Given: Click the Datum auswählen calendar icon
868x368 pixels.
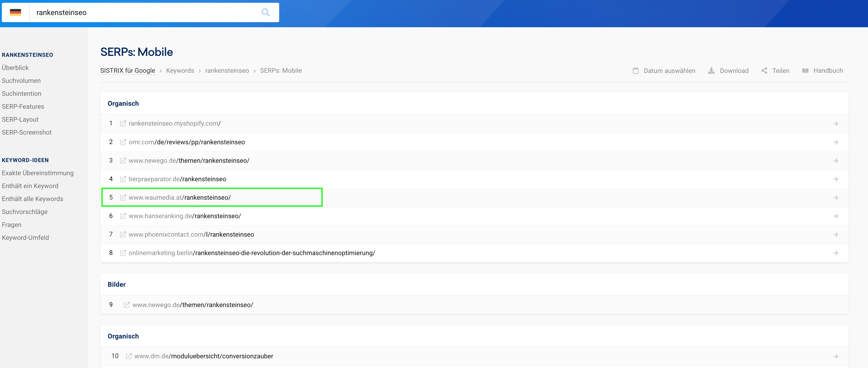Looking at the screenshot, I should point(636,71).
